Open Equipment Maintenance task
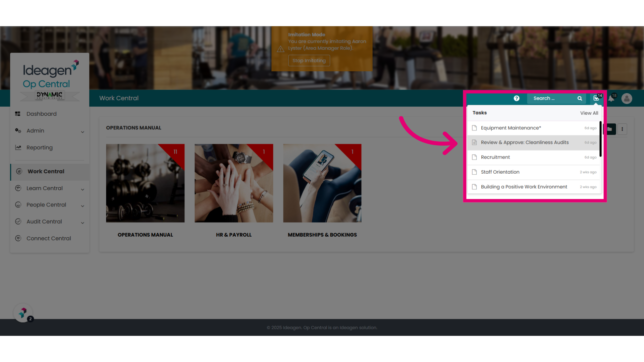Image resolution: width=644 pixels, height=362 pixels. (x=534, y=128)
